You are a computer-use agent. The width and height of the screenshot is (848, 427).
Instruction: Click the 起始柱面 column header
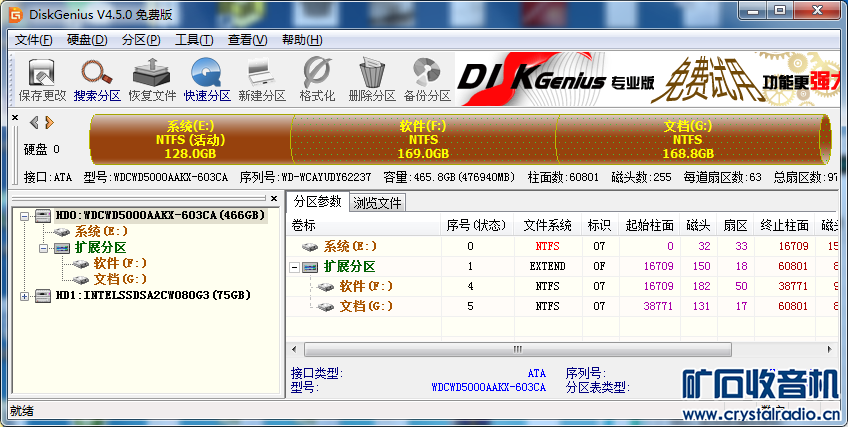click(x=650, y=225)
